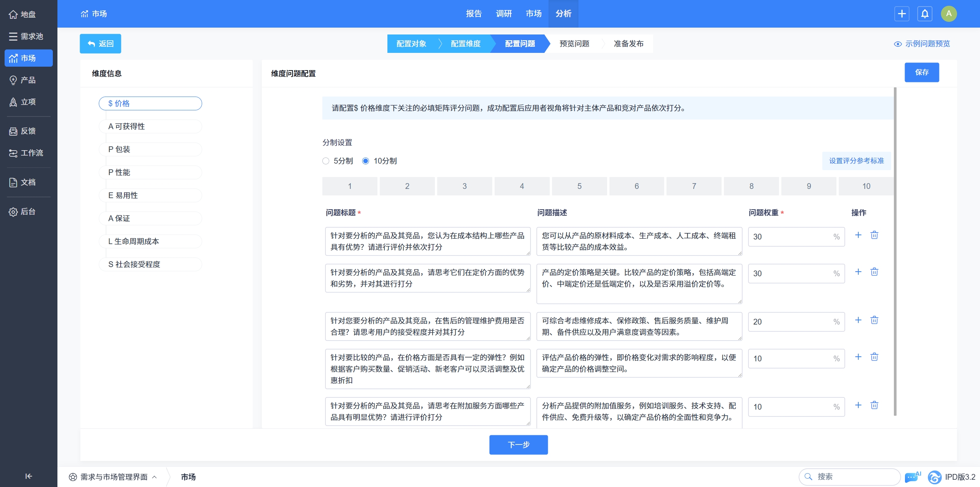Open the AI chat assistant icon
This screenshot has width=980, height=487.
912,477
